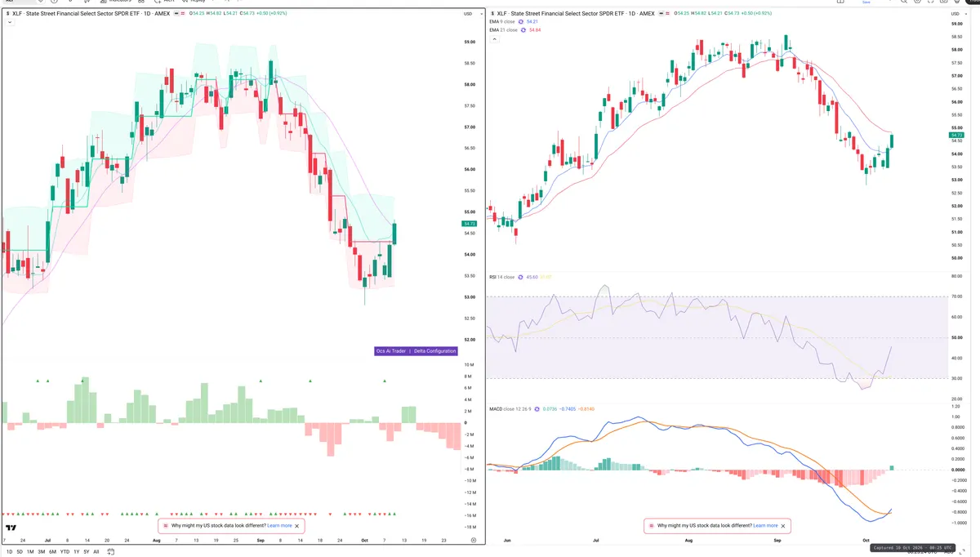The height and width of the screenshot is (557, 980).
Task: Click the XLF symbol title in right chart
Action: point(576,14)
